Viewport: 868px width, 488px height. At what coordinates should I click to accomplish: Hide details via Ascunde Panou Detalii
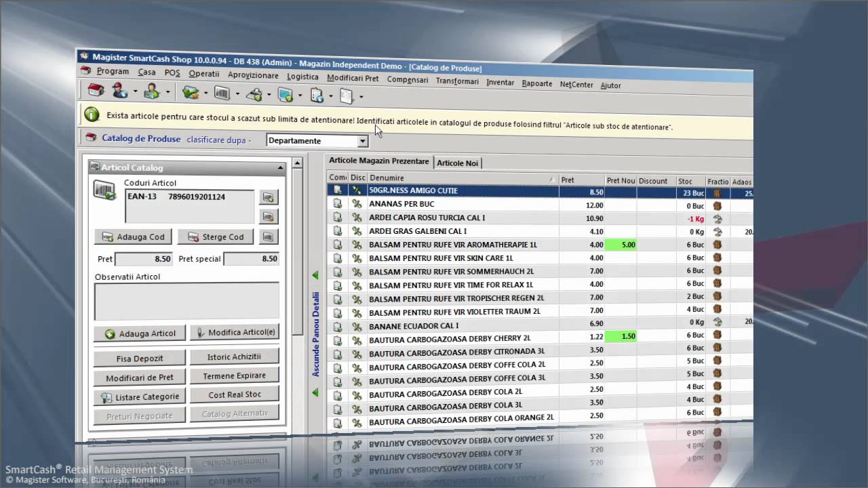(x=315, y=334)
